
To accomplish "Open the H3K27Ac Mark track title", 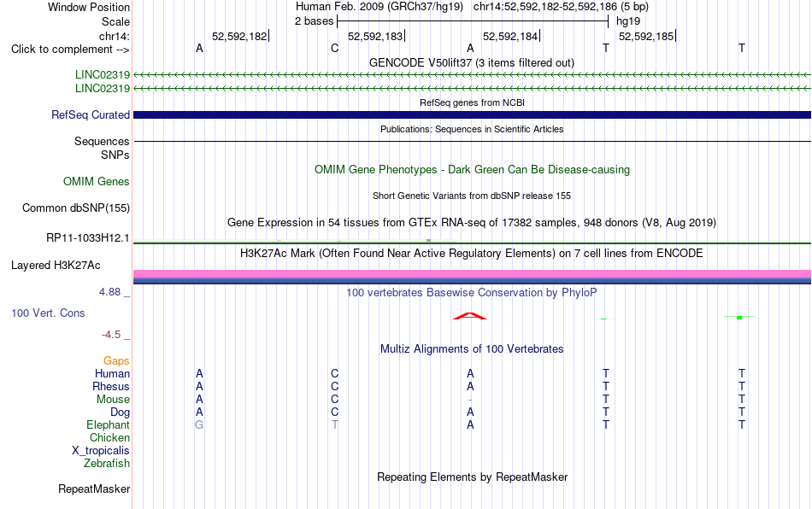I will 471,253.
